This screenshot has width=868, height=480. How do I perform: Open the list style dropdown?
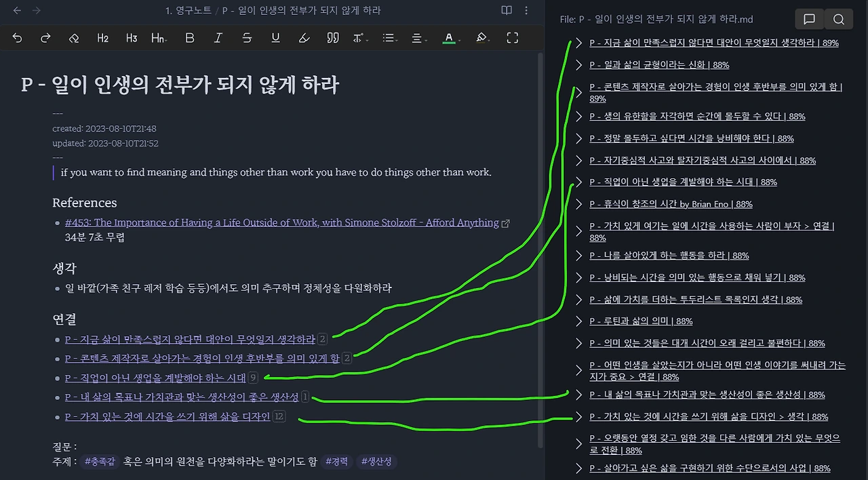coord(389,38)
